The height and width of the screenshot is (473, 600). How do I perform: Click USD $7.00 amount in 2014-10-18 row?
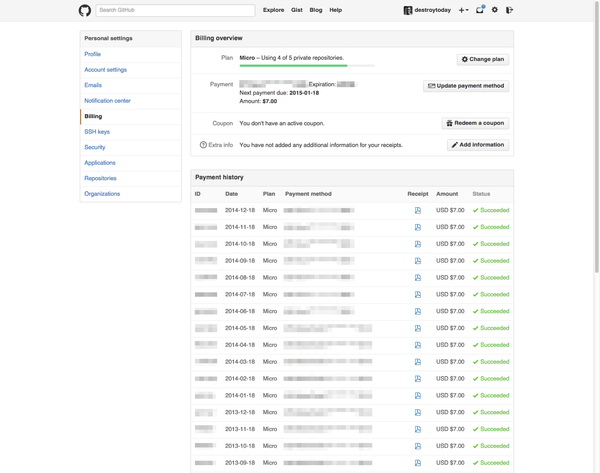pos(450,244)
